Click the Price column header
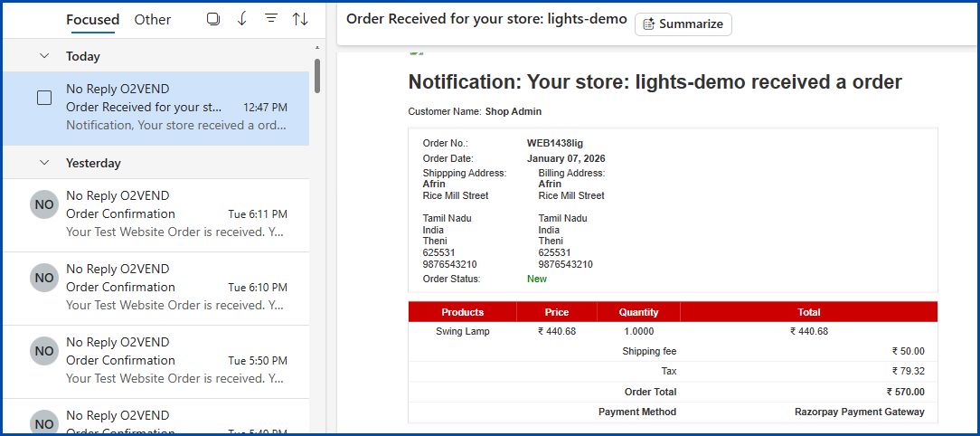Screen dimensions: 980x436 tap(557, 311)
